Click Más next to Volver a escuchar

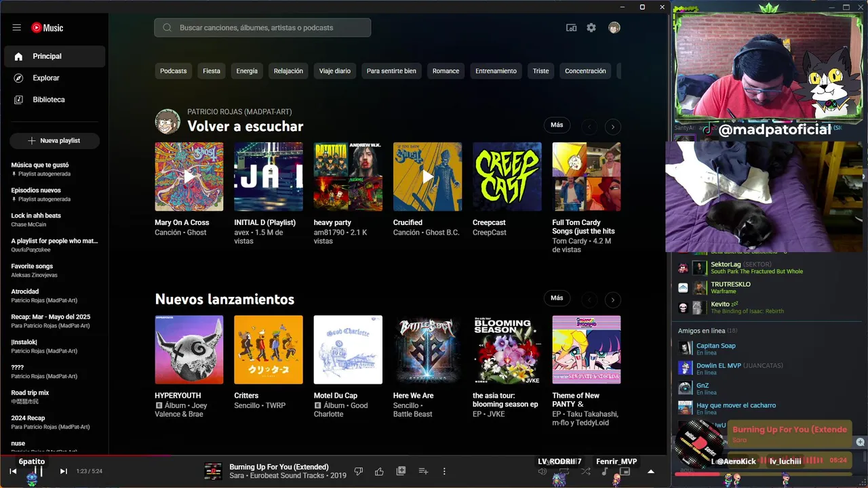pos(557,125)
